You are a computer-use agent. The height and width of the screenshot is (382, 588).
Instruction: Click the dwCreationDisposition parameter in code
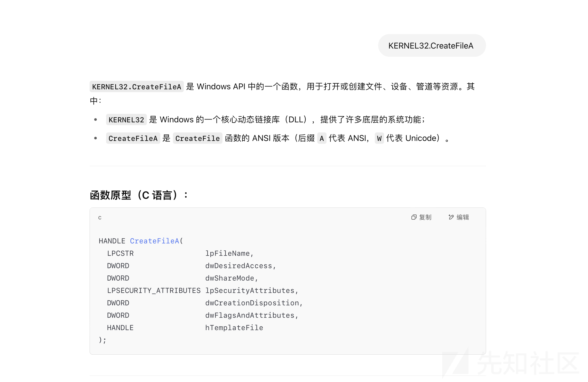pyautogui.click(x=252, y=303)
